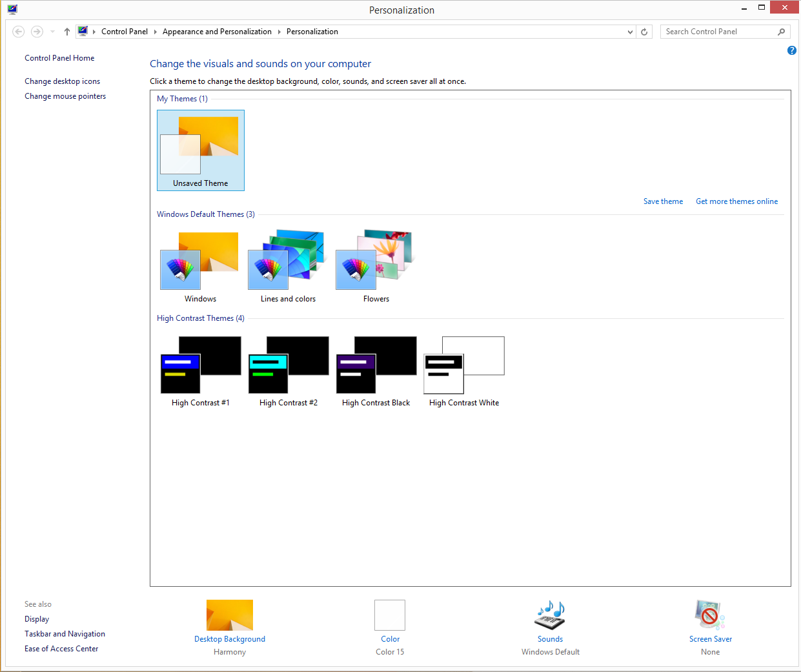Open the Color swatch settings
The width and height of the screenshot is (801, 672).
[x=390, y=615]
